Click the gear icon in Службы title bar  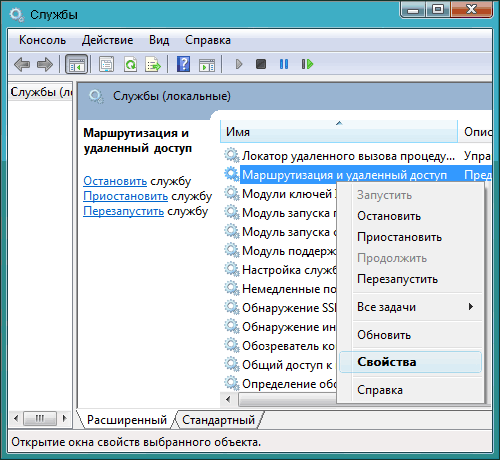click(x=16, y=15)
